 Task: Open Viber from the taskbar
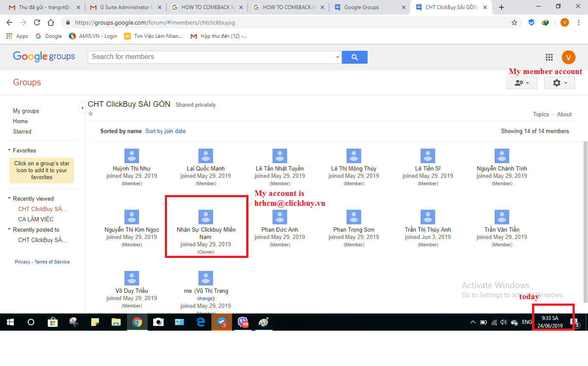[243, 322]
